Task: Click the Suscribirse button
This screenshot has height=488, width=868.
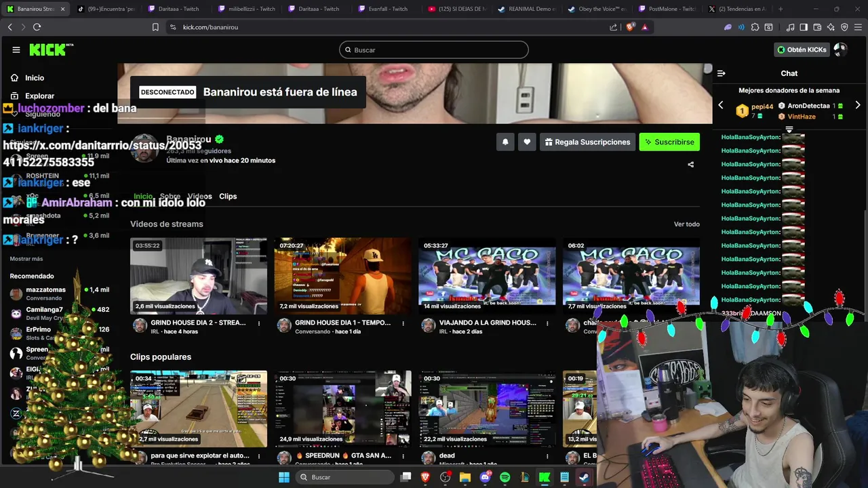Action: [x=669, y=142]
